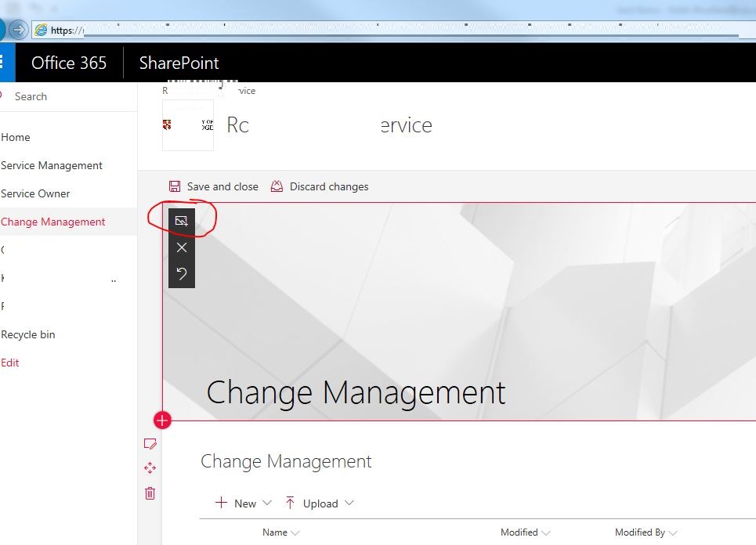Click the Modified By column header text
756x545 pixels.
pyautogui.click(x=640, y=532)
